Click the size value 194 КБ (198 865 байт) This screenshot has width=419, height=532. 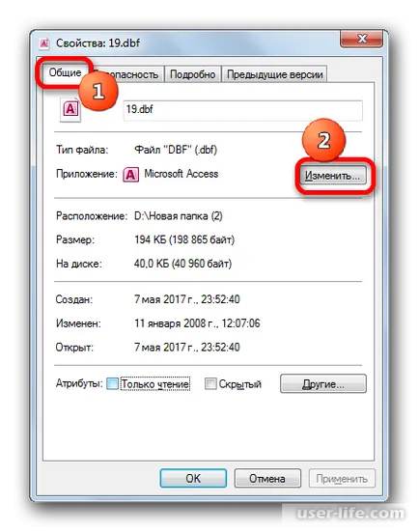pyautogui.click(x=184, y=239)
